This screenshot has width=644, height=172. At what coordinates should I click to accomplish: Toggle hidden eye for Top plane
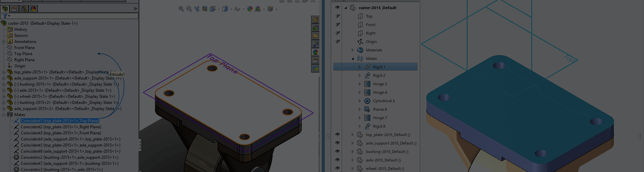[x=337, y=16]
